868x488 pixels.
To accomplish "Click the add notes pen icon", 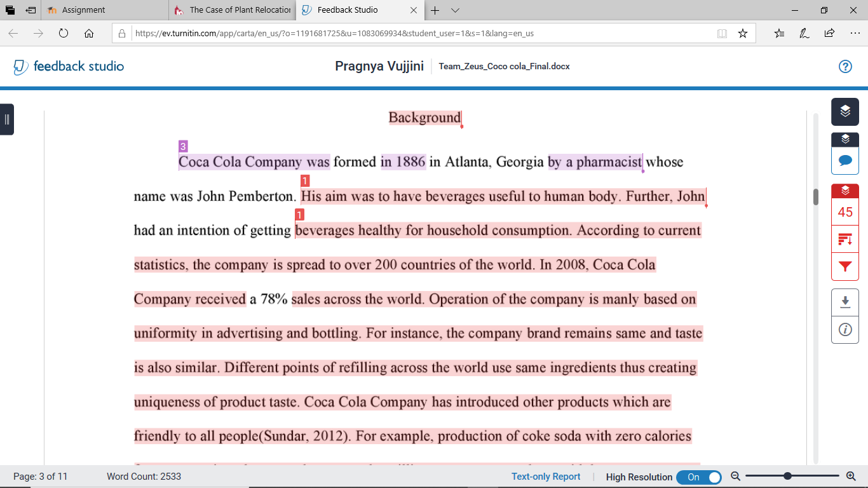I will [x=804, y=34].
